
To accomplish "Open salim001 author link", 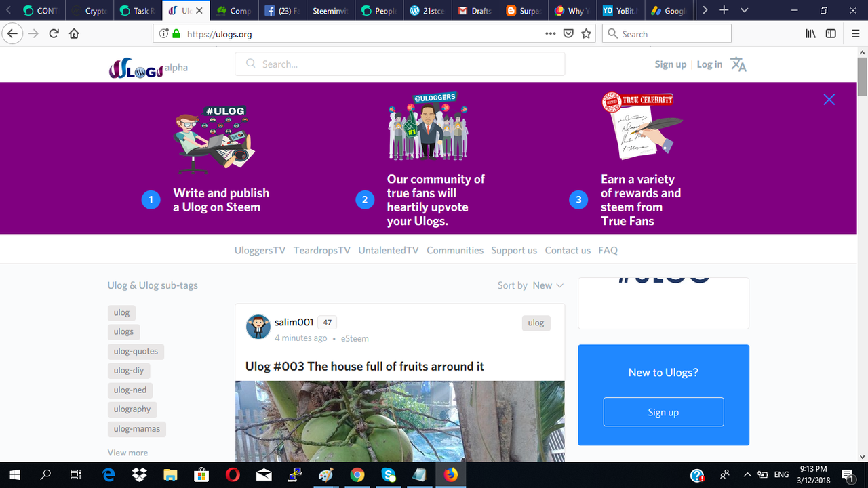I will click(294, 322).
